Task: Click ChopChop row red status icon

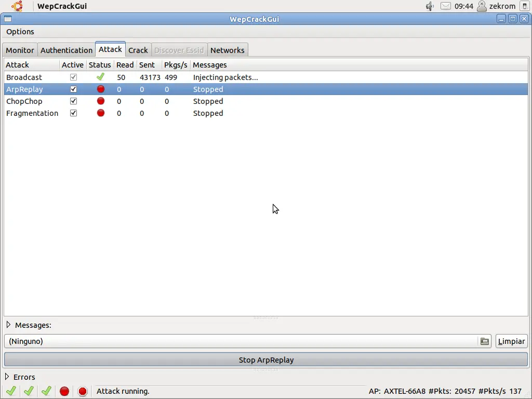Action: coord(100,101)
